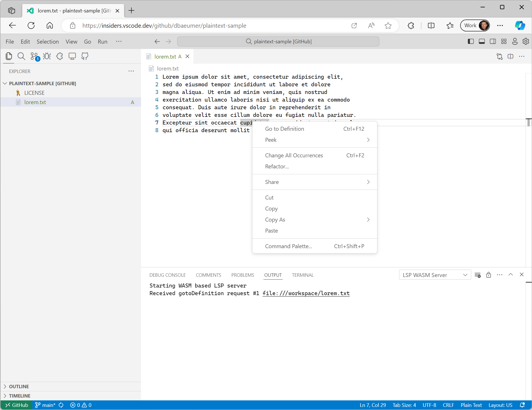Toggle output auto-scroll lock

(489, 275)
